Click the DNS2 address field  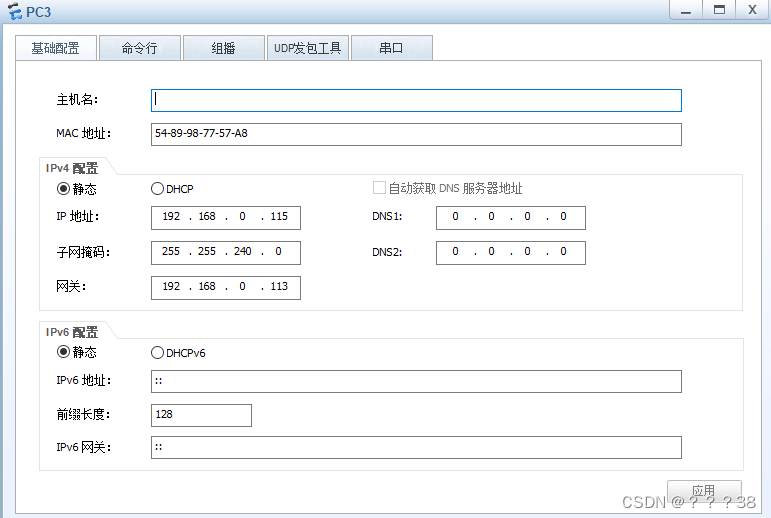[511, 253]
